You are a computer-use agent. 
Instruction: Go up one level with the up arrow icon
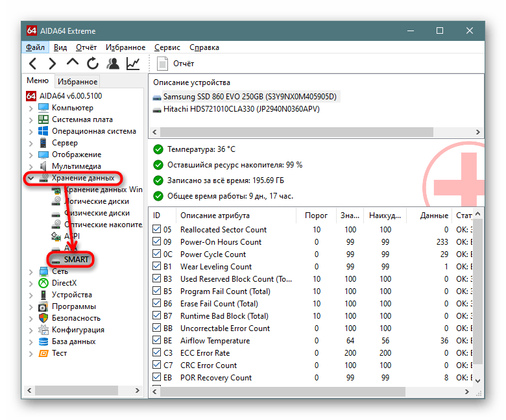(72, 62)
